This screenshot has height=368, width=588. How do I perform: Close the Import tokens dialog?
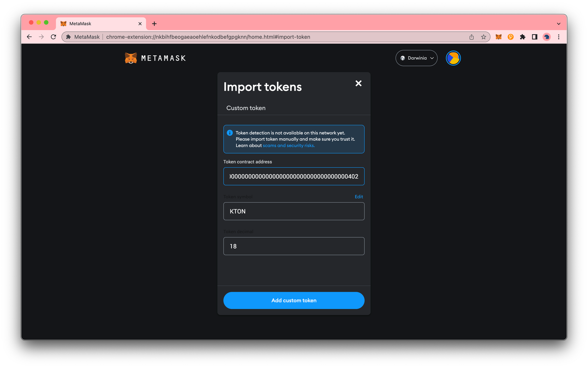358,83
